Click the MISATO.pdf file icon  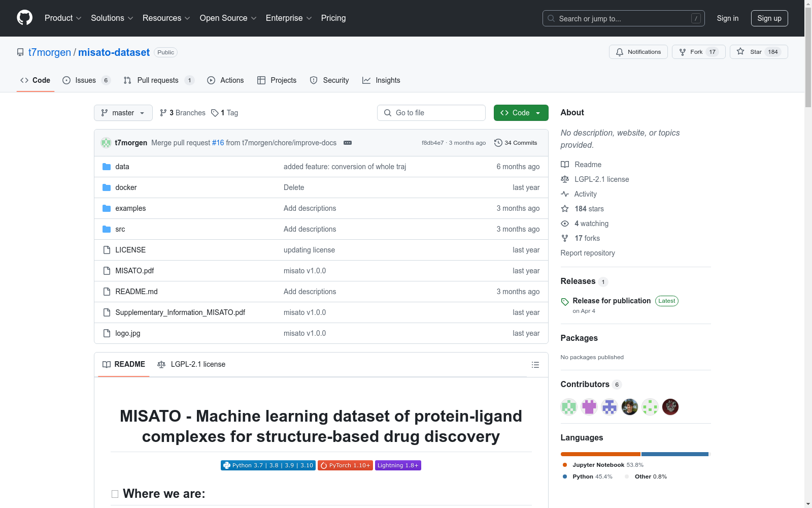(x=107, y=271)
